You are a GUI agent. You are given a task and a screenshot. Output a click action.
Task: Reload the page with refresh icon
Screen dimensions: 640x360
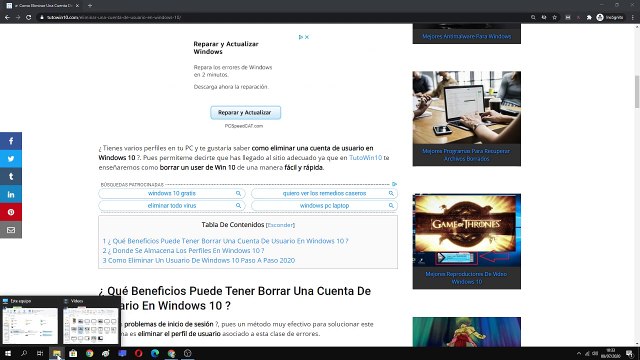pos(29,18)
